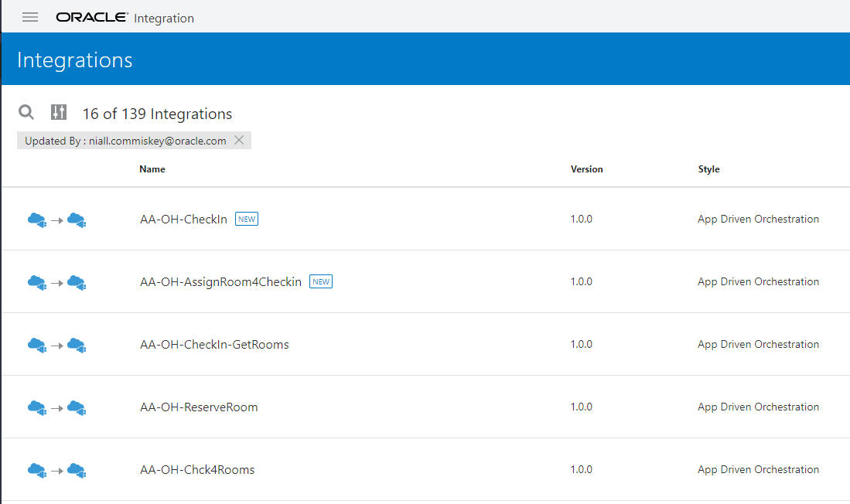This screenshot has width=850, height=504.
Task: Select the Integrations page title
Action: [74, 60]
